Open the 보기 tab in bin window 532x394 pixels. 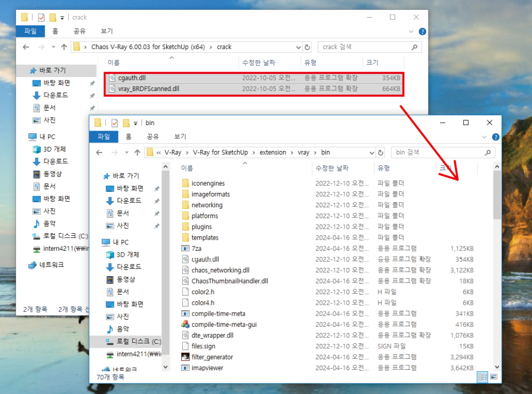tap(180, 137)
